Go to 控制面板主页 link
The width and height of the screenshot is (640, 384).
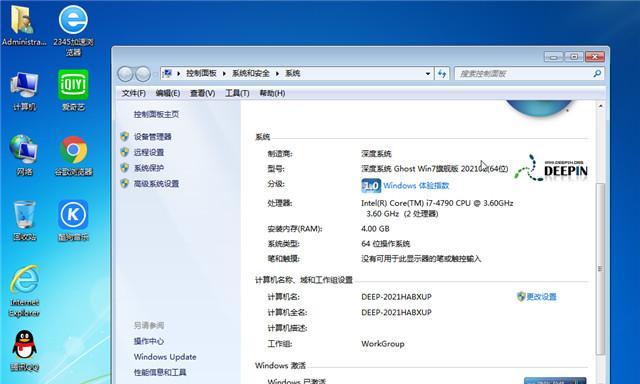[x=156, y=114]
